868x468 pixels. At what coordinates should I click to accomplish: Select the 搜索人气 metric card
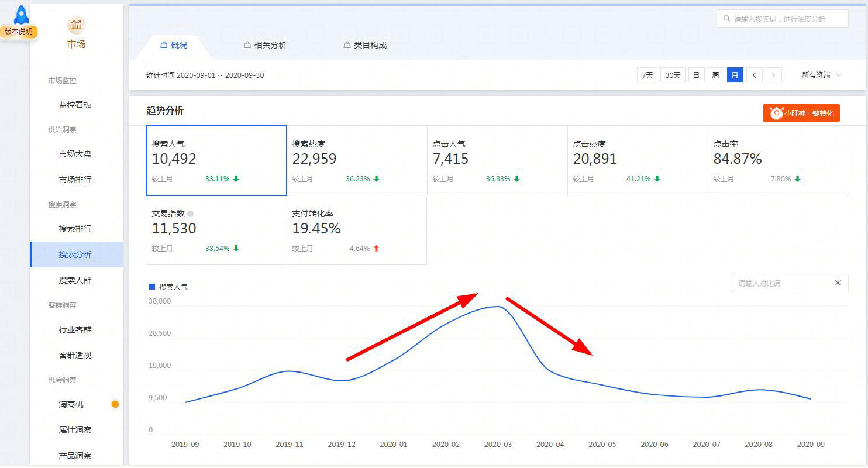click(216, 160)
